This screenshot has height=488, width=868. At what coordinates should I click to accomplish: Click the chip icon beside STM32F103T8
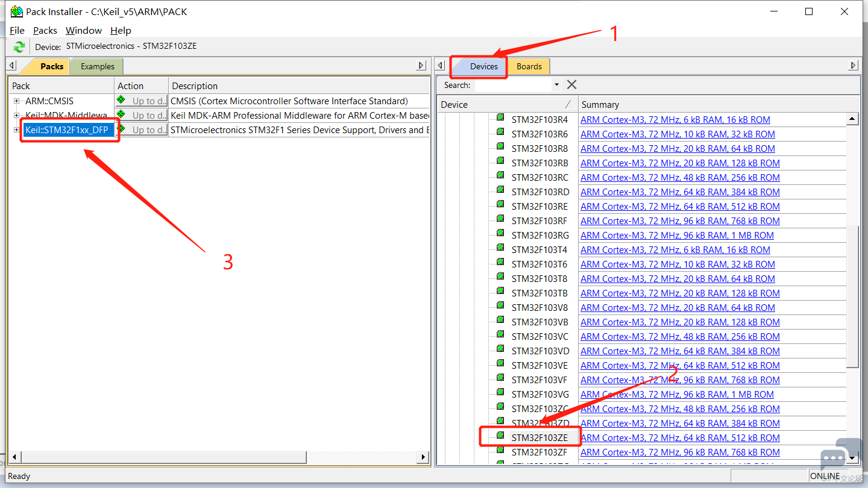click(500, 277)
